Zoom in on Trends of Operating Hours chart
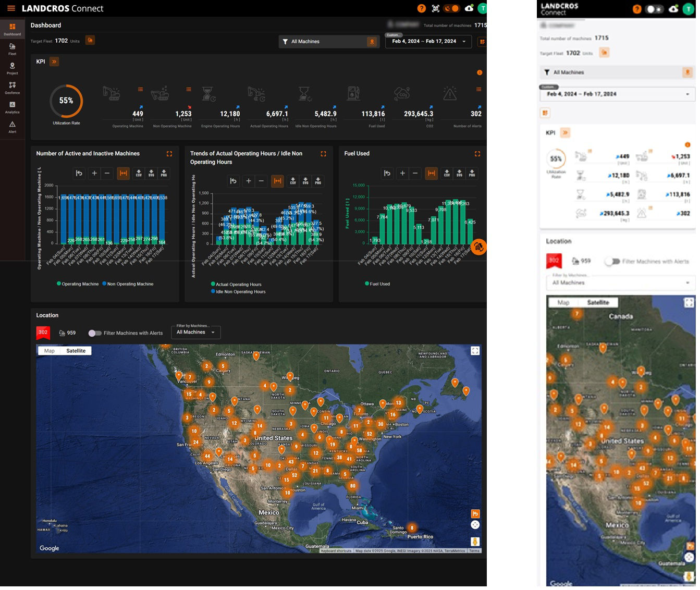This screenshot has width=700, height=590. pos(249,181)
